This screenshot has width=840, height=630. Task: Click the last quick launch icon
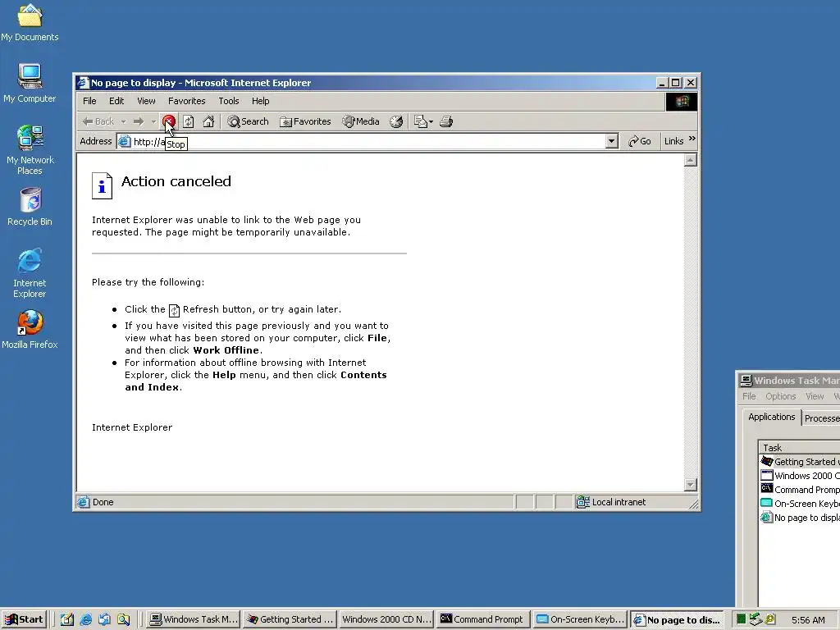click(x=123, y=619)
